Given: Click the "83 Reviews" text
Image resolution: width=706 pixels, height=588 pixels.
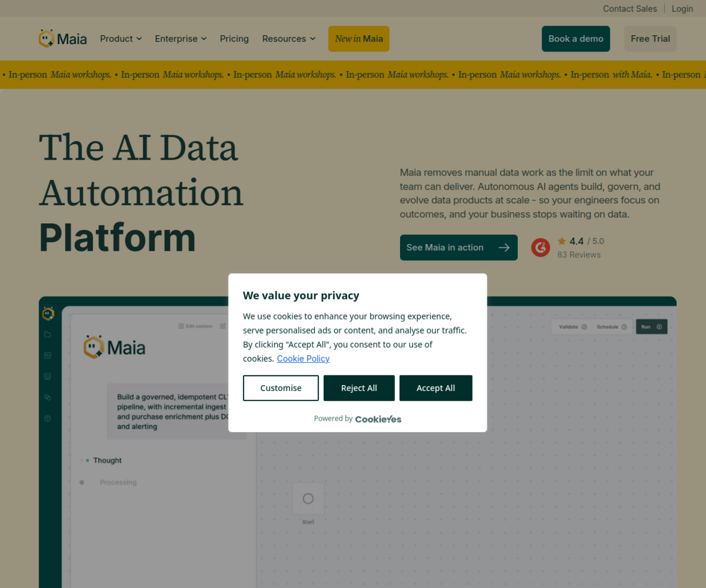Looking at the screenshot, I should [579, 255].
